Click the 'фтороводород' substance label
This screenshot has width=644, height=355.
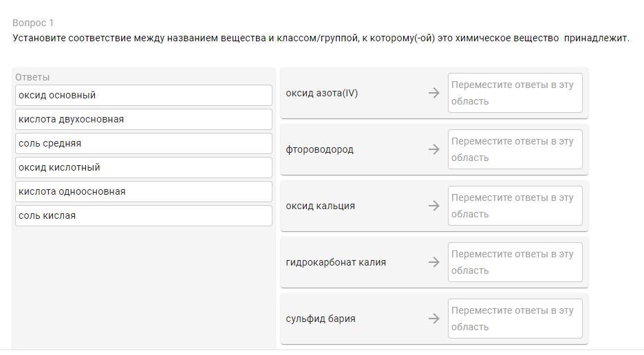tap(319, 149)
